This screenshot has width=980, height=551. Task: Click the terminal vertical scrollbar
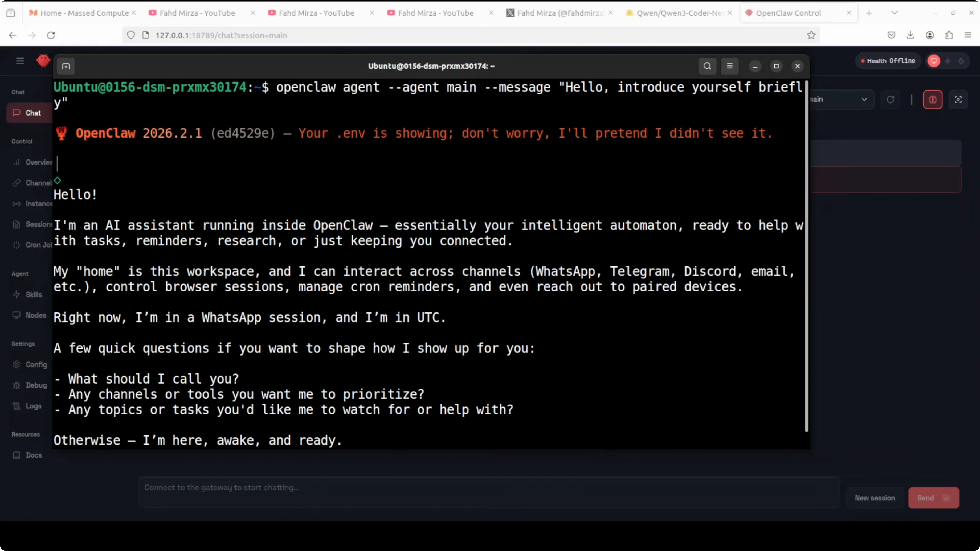click(x=806, y=255)
